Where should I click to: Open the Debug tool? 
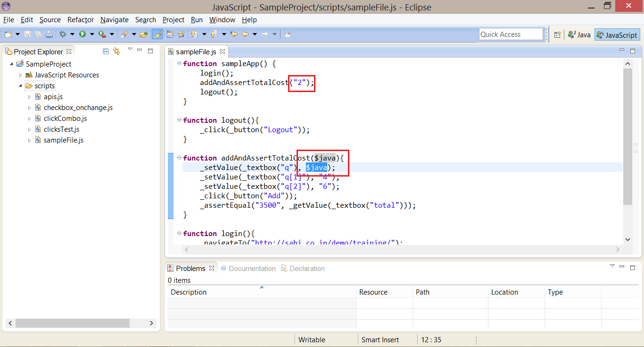(x=63, y=34)
